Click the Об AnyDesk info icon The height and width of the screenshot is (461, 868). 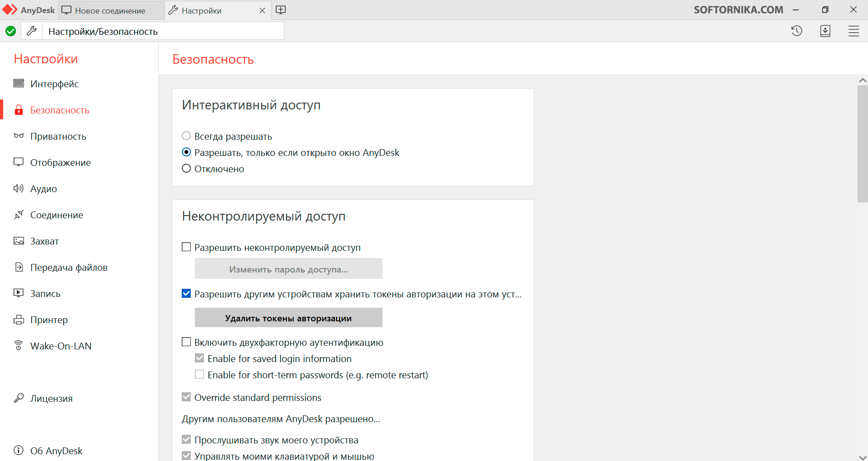(19, 450)
